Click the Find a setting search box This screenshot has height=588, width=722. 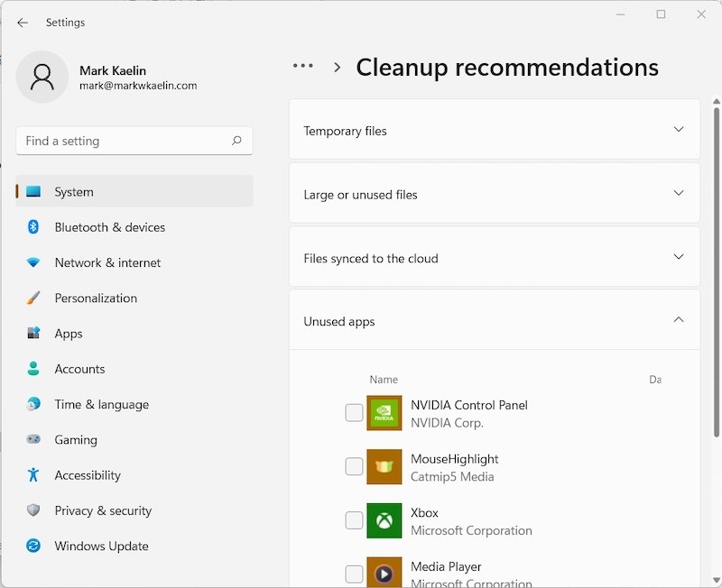(134, 141)
